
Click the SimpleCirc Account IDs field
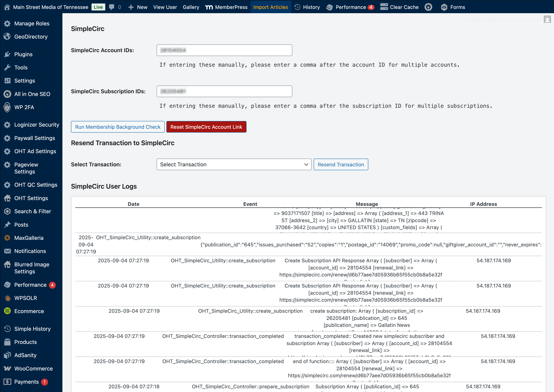pyautogui.click(x=224, y=50)
